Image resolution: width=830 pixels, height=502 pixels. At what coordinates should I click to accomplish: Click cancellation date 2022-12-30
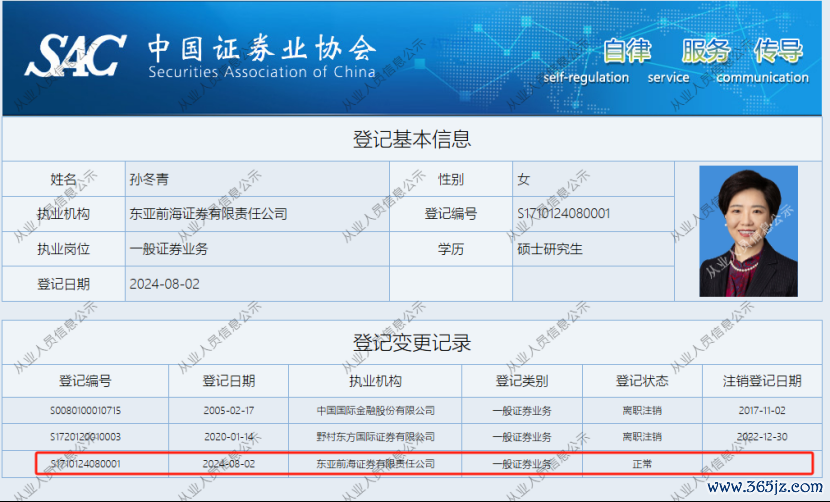(x=762, y=437)
